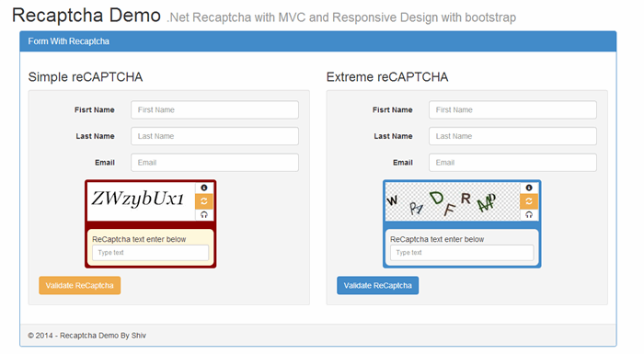Click the ZWzybUx1 captcha image
This screenshot has width=644, height=354.
pyautogui.click(x=142, y=201)
